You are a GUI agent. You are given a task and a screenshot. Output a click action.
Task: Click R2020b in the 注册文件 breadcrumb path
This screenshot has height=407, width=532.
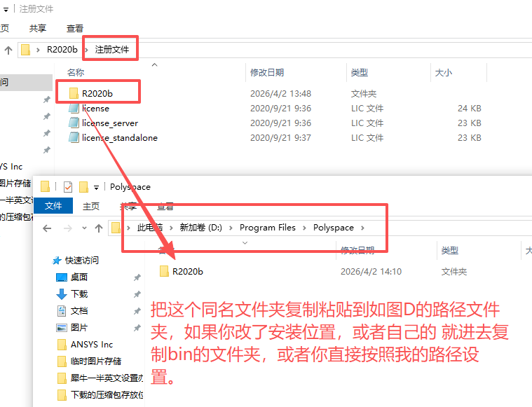(62, 50)
